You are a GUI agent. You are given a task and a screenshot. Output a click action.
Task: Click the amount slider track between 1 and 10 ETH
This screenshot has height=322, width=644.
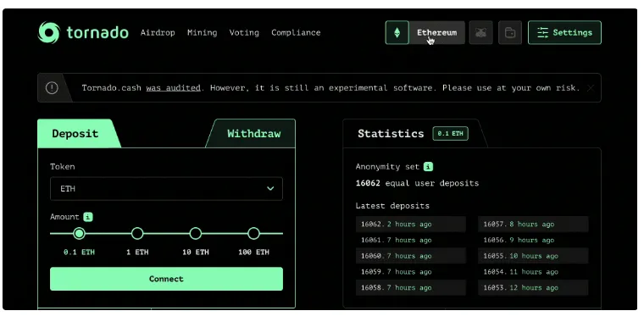coord(166,234)
